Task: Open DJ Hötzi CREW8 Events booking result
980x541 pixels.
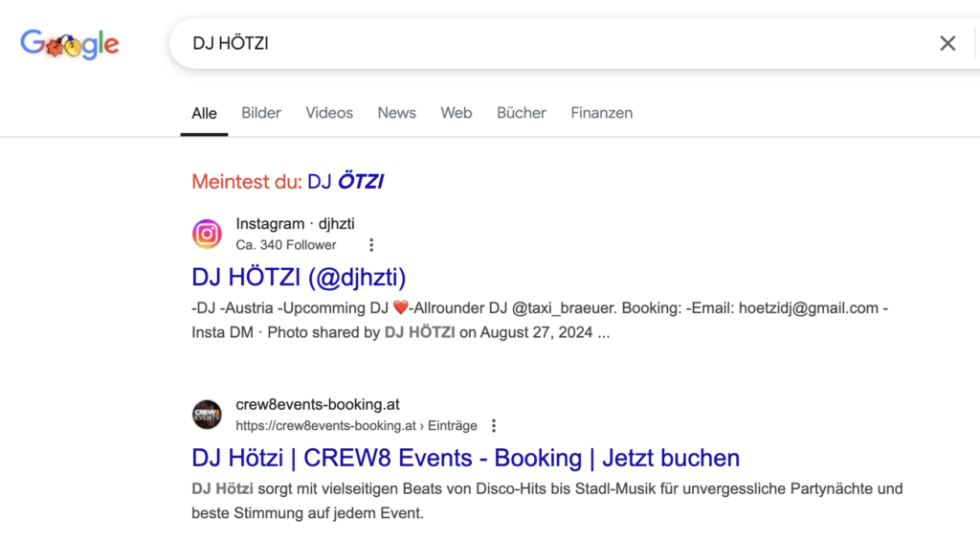Action: 465,458
